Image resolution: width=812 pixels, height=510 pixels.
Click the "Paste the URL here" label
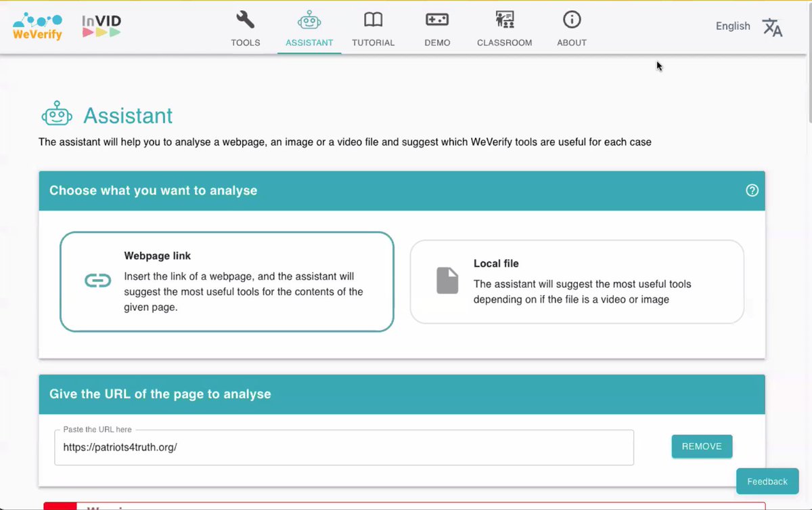click(97, 429)
